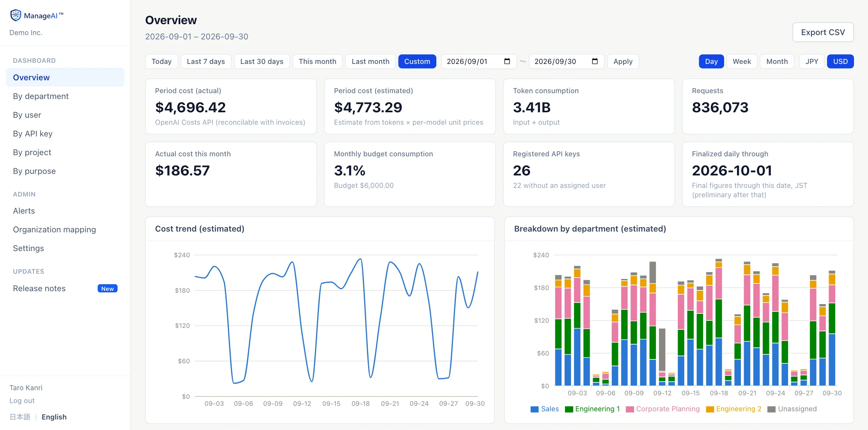868x430 pixels.
Task: Toggle the Unassigned legend swatch
Action: [771, 409]
